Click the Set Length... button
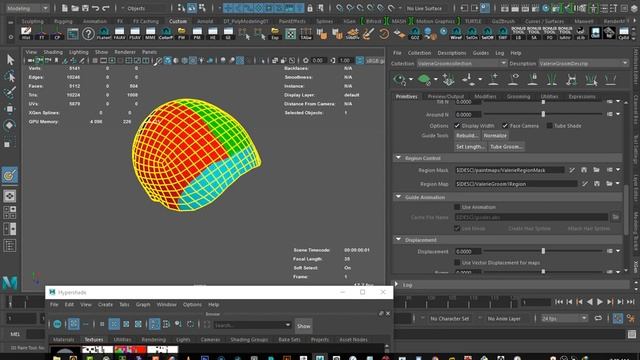The image size is (640, 360). [470, 147]
